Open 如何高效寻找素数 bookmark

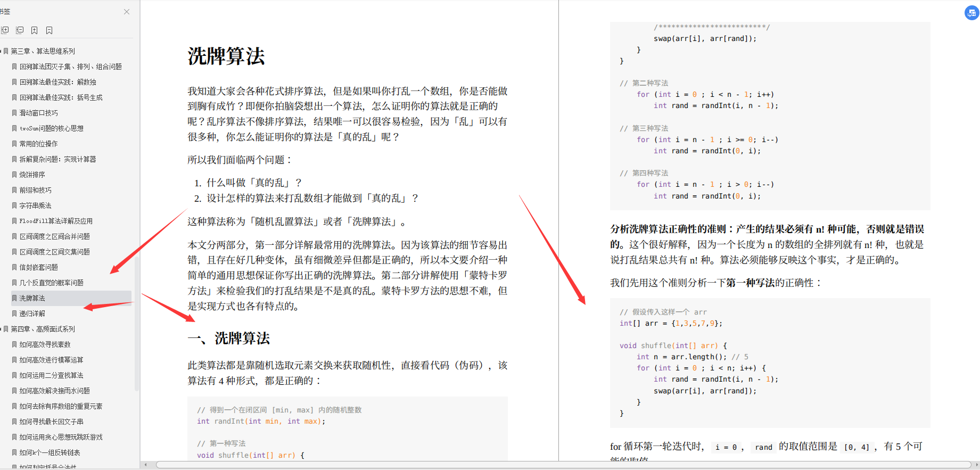click(x=45, y=344)
